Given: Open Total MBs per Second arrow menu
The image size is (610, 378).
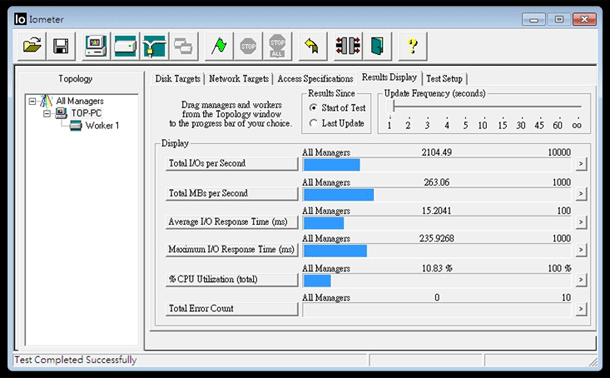Looking at the screenshot, I should 581,193.
